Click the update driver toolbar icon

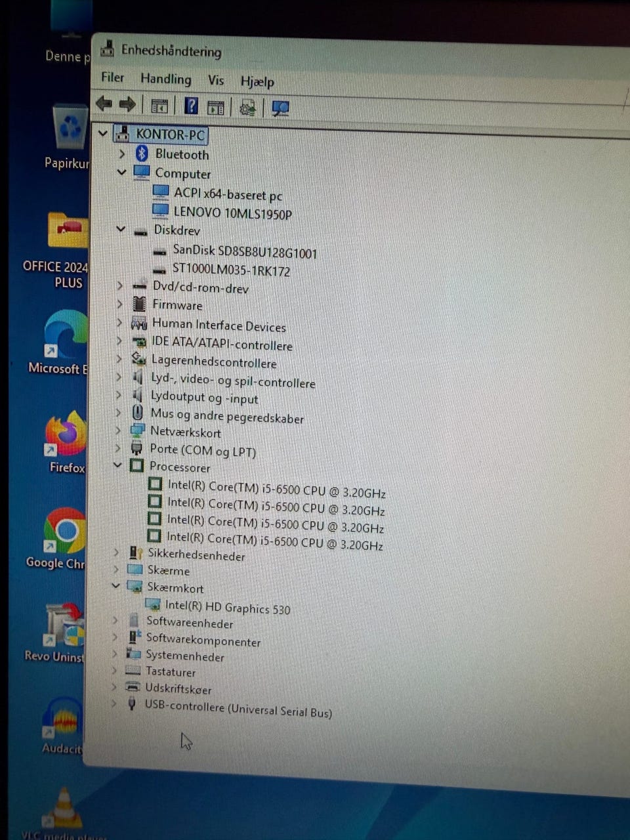click(x=247, y=108)
